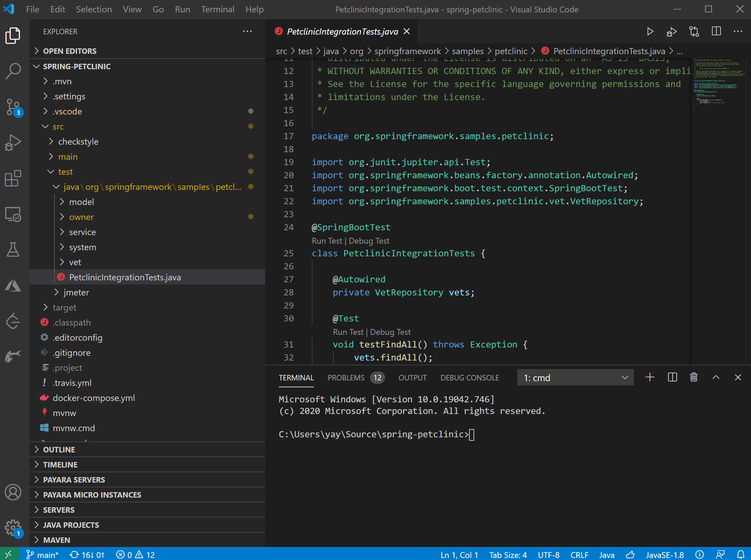Open the Search view
This screenshot has height=560, width=751.
pos(13,71)
